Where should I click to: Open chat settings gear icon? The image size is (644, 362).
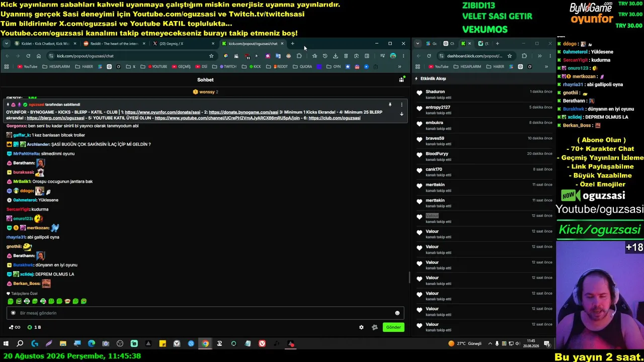[361, 327]
